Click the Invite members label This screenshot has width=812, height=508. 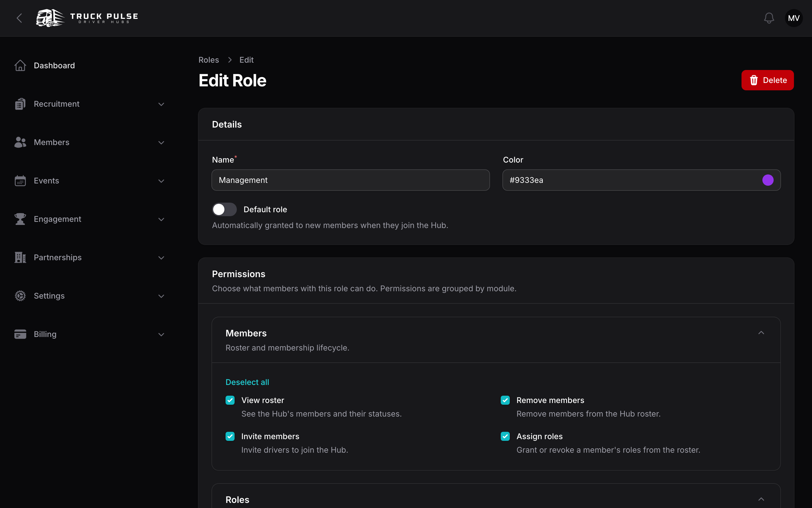270,436
